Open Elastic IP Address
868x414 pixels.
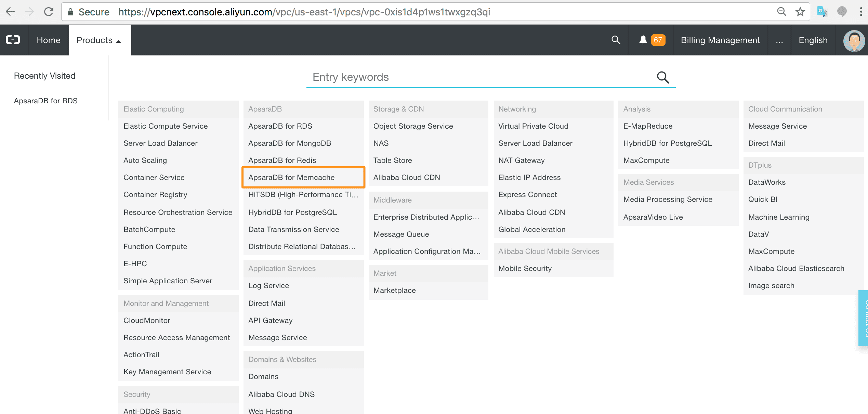tap(529, 177)
